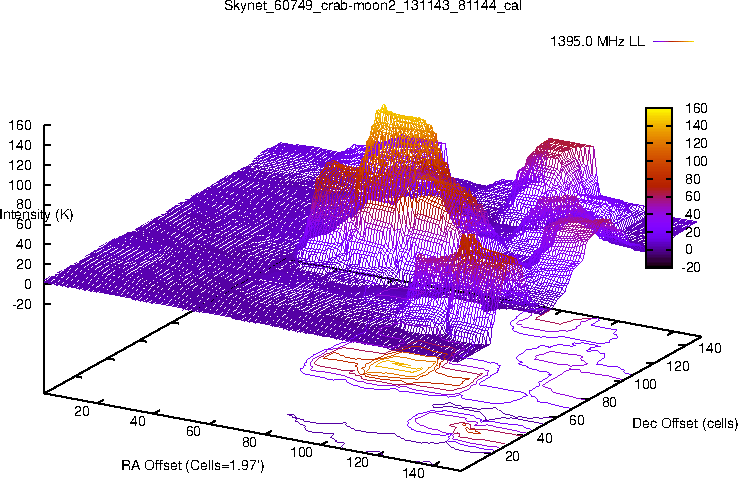Click the Intensity (K) axis label

[37, 215]
